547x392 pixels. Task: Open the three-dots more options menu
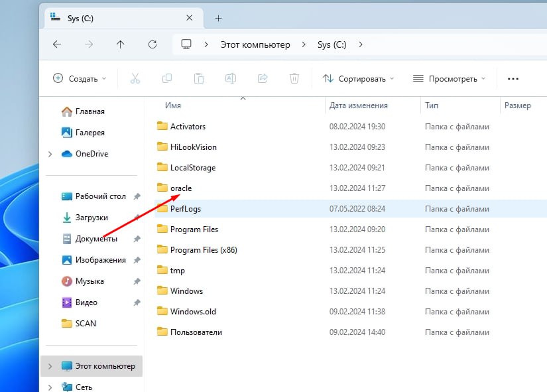513,79
